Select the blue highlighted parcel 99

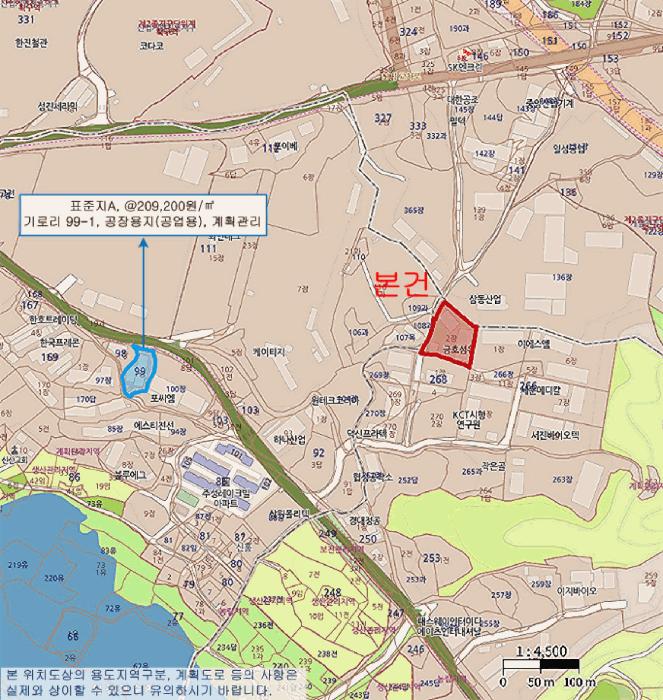click(139, 371)
